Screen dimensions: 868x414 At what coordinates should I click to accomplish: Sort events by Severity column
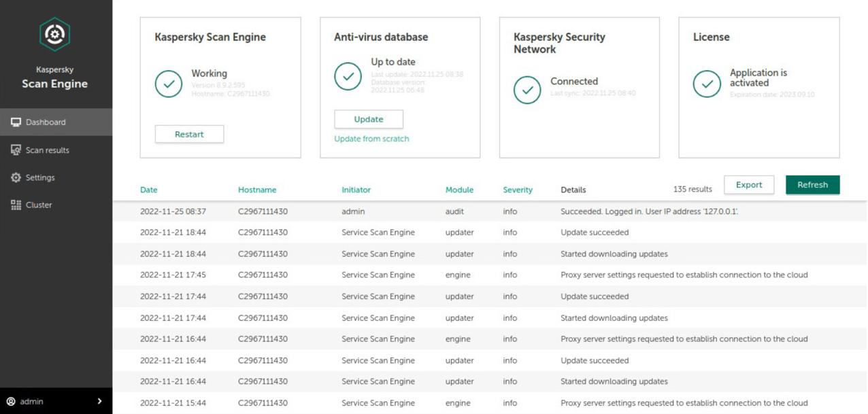click(518, 190)
